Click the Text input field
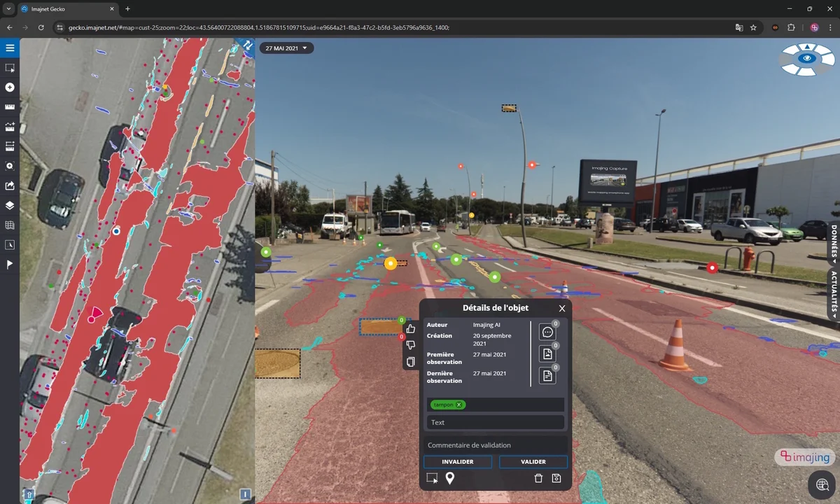 pos(496,422)
